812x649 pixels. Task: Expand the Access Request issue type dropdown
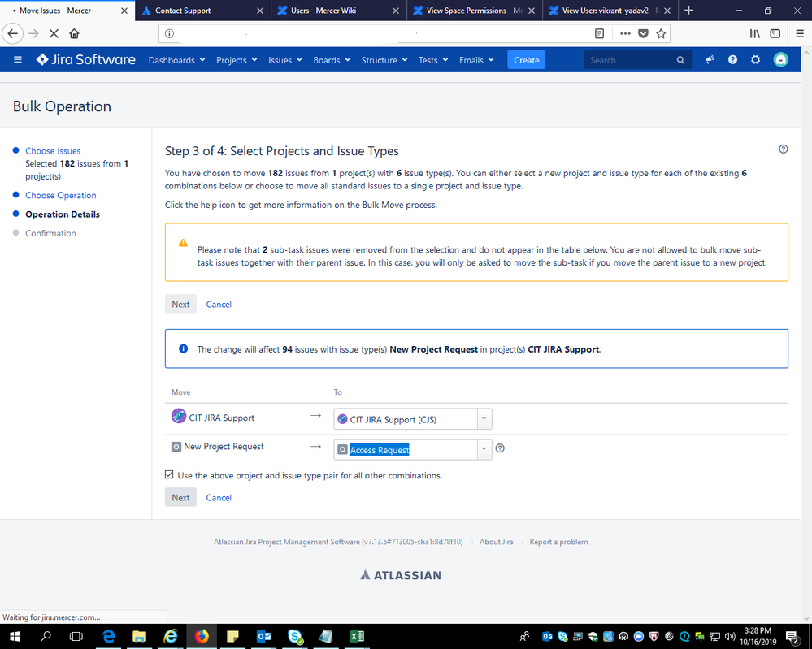coord(484,449)
